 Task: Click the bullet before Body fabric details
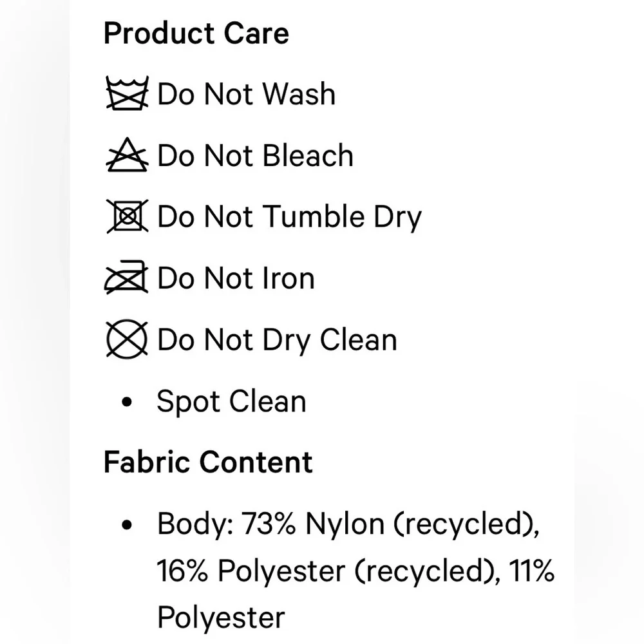click(127, 526)
